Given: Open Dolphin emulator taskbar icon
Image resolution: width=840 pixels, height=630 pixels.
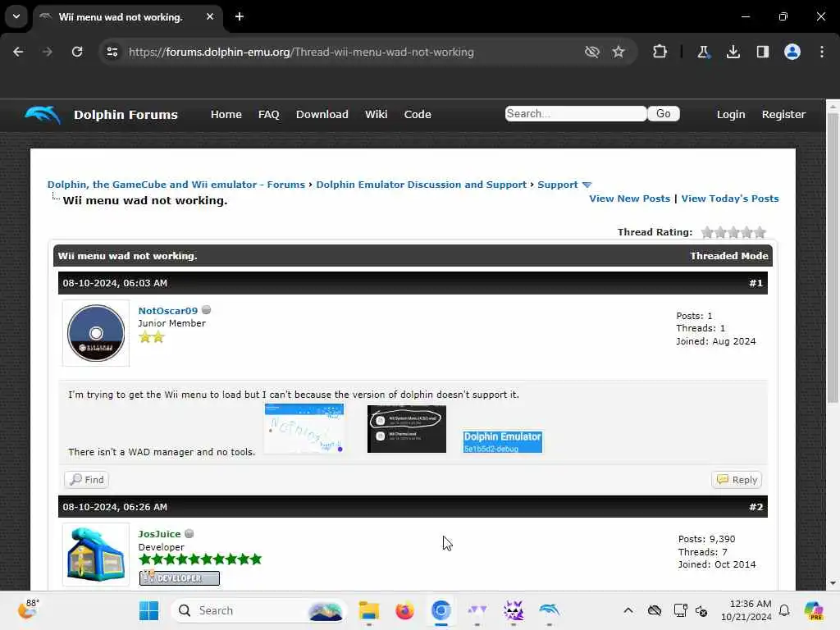Looking at the screenshot, I should pyautogui.click(x=549, y=610).
